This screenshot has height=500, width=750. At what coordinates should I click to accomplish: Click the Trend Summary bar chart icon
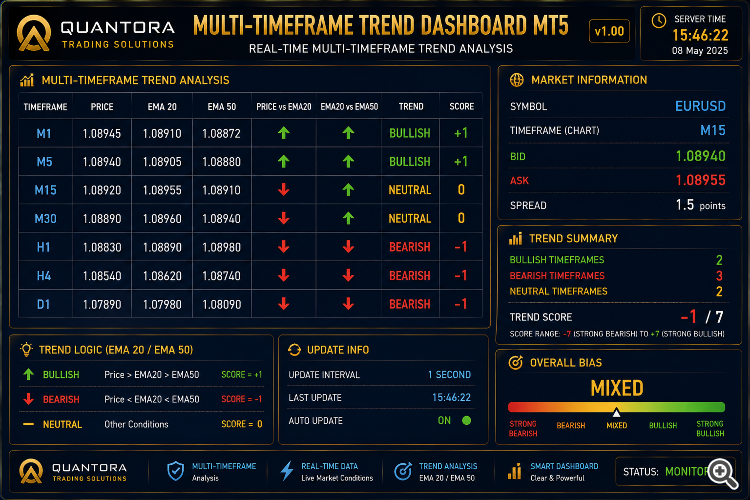(515, 238)
